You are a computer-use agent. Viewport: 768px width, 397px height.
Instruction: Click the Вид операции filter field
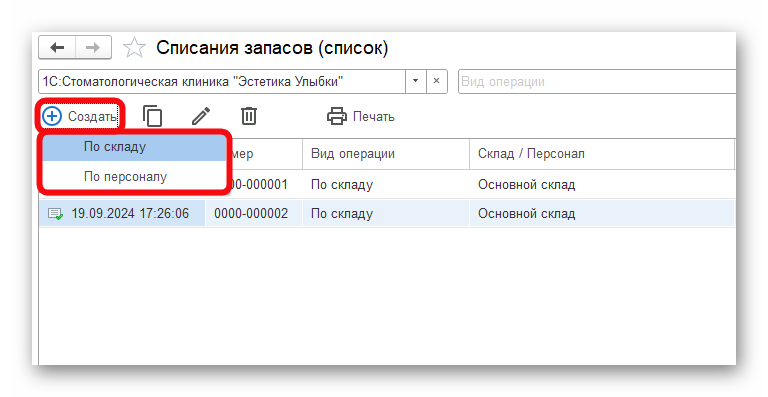click(597, 81)
